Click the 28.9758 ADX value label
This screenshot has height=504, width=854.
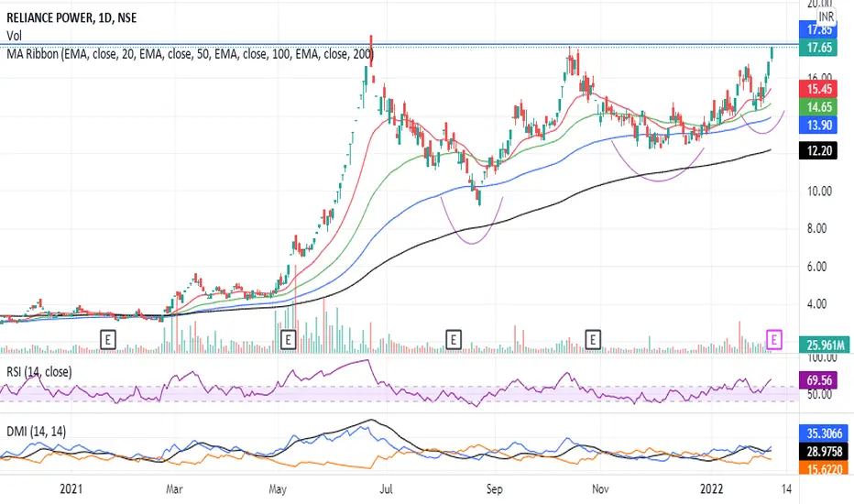pyautogui.click(x=824, y=451)
